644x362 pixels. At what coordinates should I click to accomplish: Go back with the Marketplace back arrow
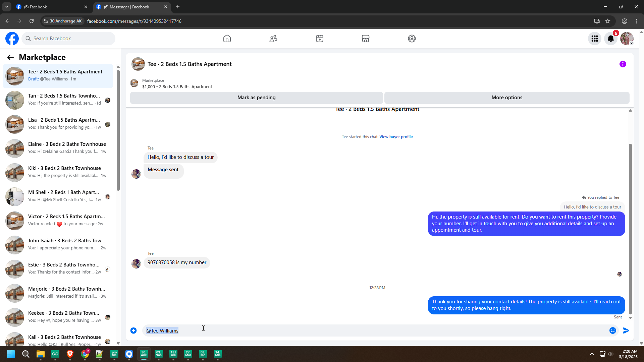10,57
